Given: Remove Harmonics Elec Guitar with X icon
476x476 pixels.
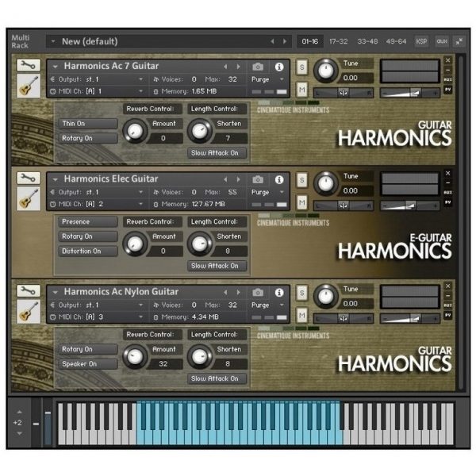Looking at the screenshot, I should click(447, 173).
